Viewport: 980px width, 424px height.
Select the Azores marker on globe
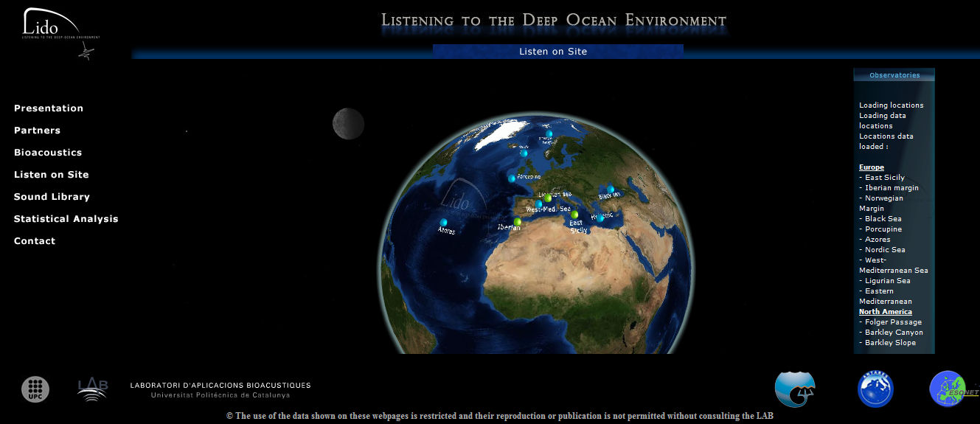[444, 222]
